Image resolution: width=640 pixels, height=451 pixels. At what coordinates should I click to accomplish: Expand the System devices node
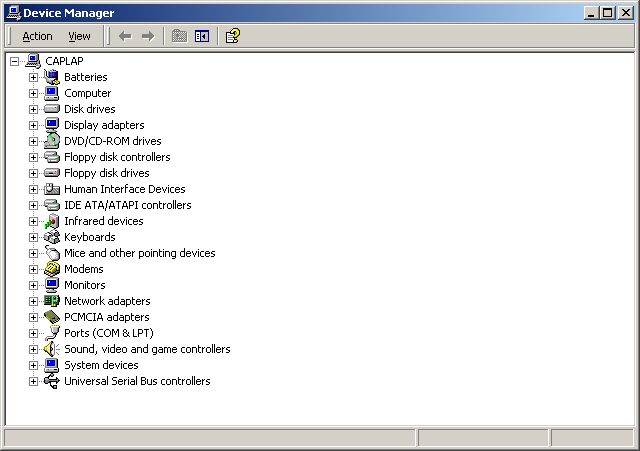pyautogui.click(x=33, y=365)
